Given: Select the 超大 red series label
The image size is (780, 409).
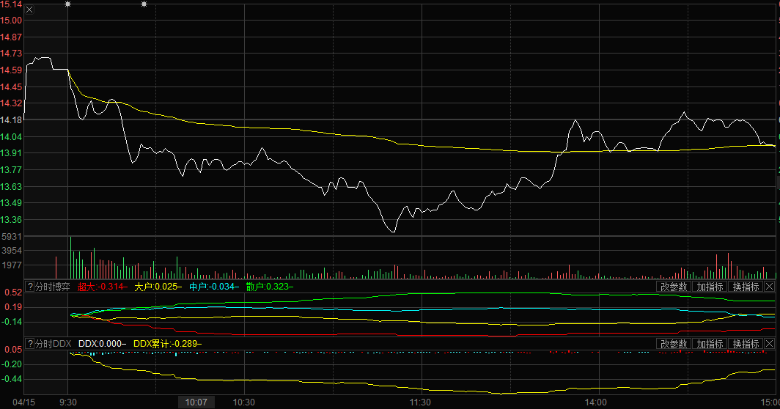Looking at the screenshot, I should point(101,287).
